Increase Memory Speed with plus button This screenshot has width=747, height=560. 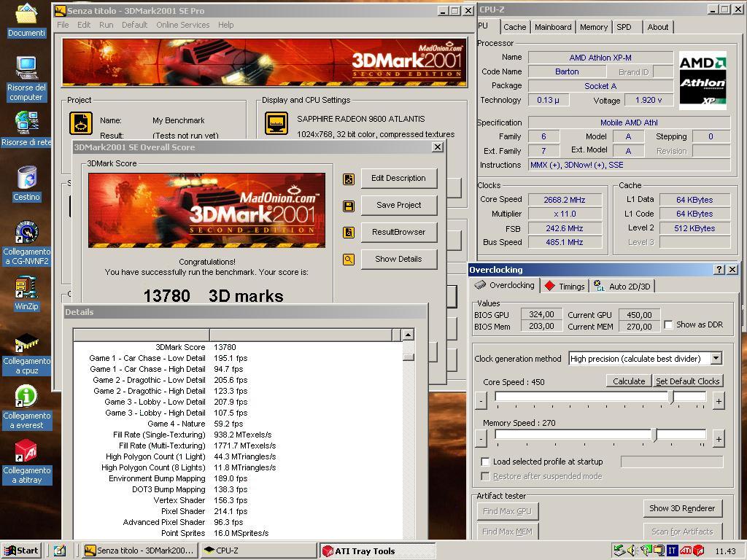[719, 439]
